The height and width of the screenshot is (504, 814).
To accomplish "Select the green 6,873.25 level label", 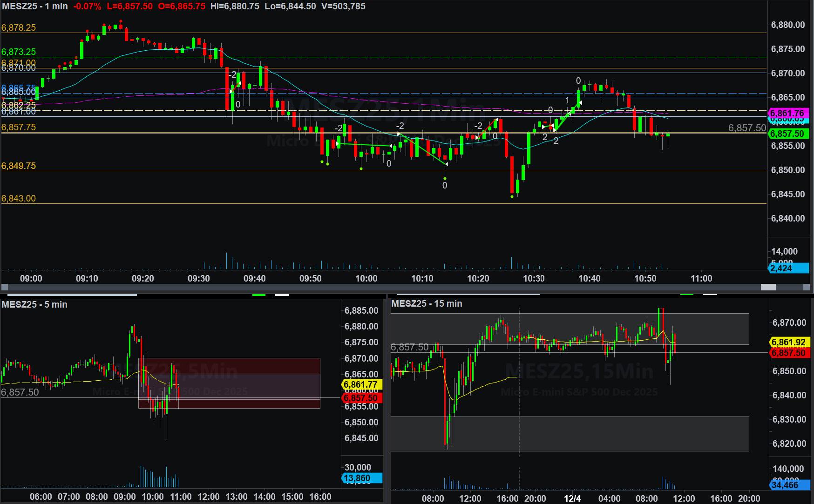I will 19,52.
